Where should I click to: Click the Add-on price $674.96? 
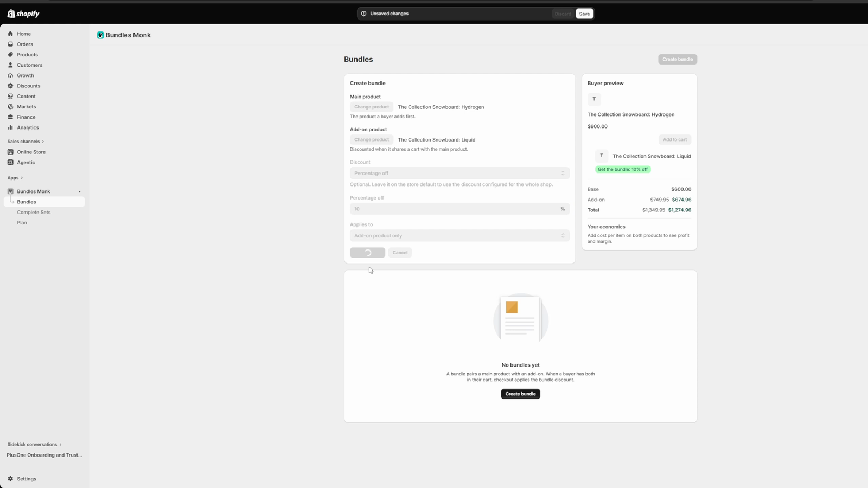pyautogui.click(x=681, y=200)
